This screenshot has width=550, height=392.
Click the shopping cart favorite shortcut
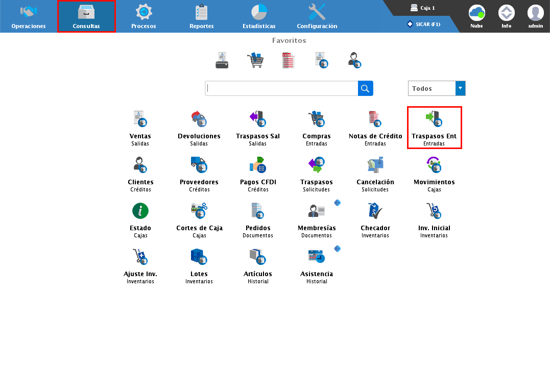click(255, 60)
